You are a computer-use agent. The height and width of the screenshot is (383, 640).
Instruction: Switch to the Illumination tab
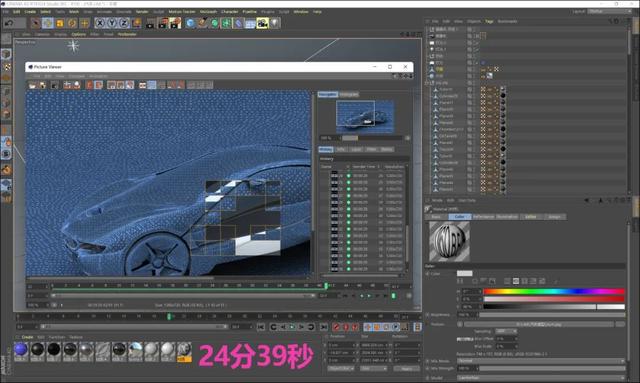[507, 217]
